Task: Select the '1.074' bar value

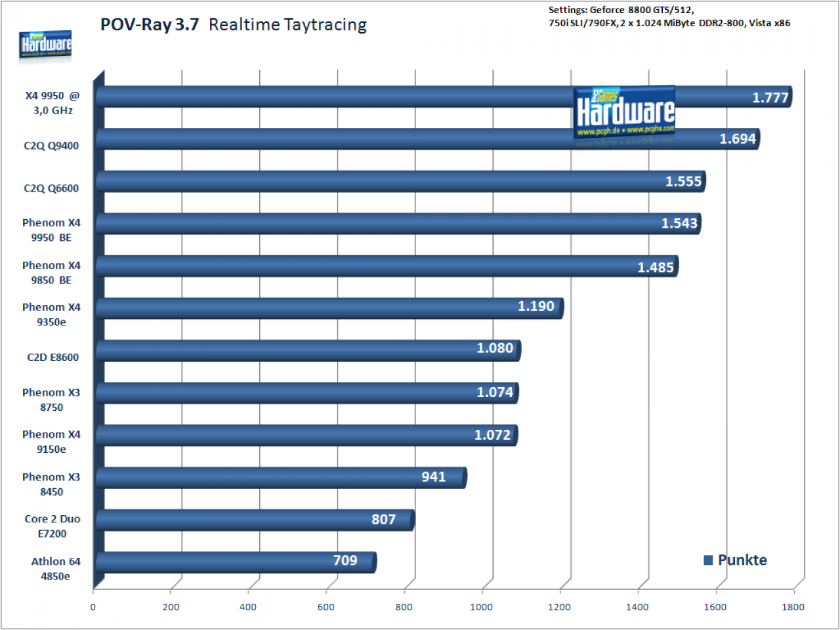Action: click(x=495, y=392)
